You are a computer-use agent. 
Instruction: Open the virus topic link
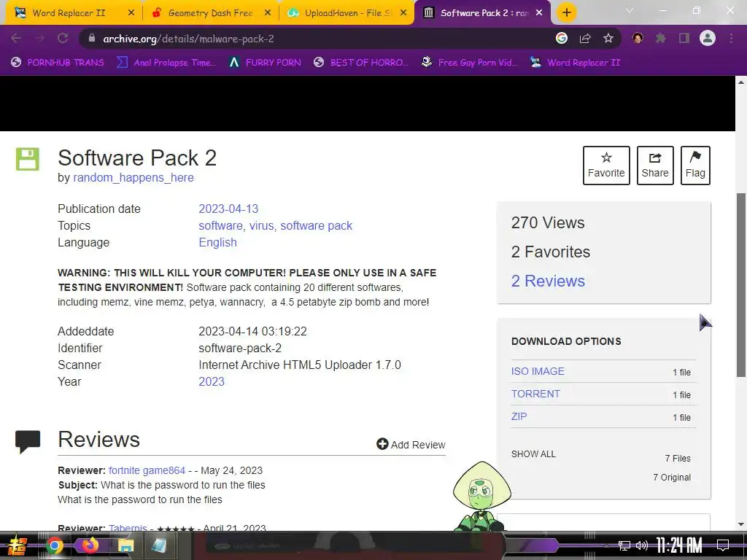point(262,226)
